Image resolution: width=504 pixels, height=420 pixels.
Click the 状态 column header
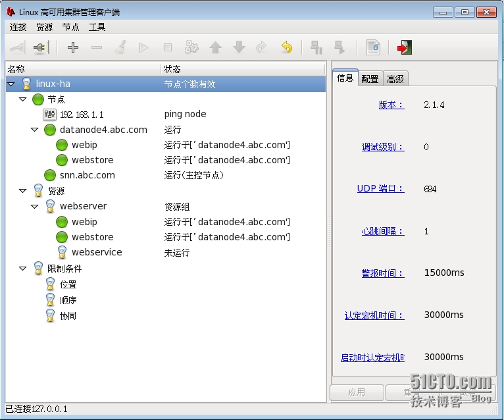pyautogui.click(x=243, y=69)
